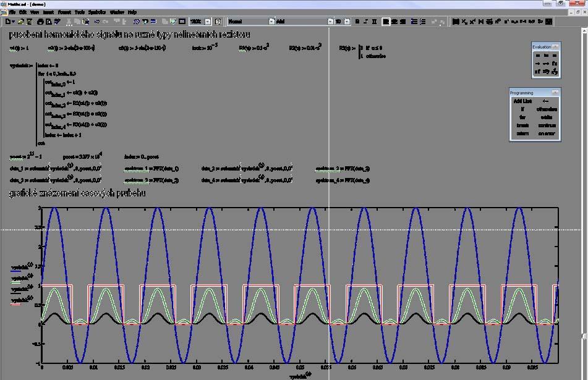
Task: Click otherwise in Programming palette
Action: (547, 109)
